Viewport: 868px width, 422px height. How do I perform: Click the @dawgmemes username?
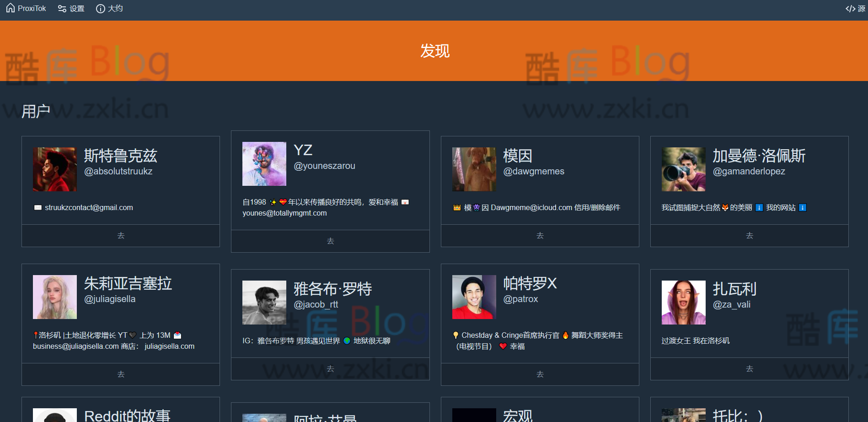click(x=534, y=171)
